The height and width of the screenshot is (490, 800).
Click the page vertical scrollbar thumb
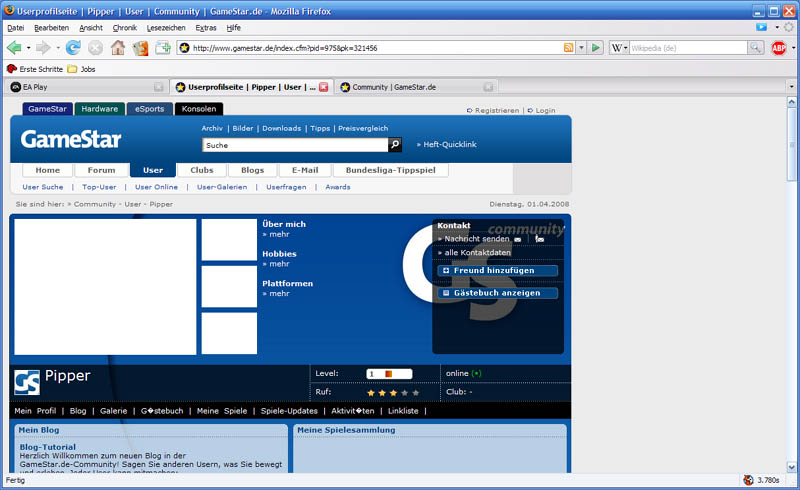click(x=792, y=143)
